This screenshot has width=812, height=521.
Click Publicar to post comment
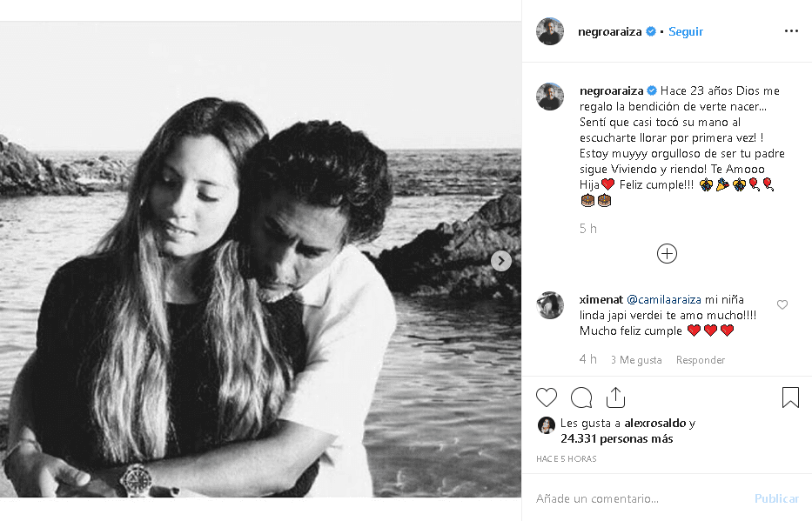click(776, 498)
